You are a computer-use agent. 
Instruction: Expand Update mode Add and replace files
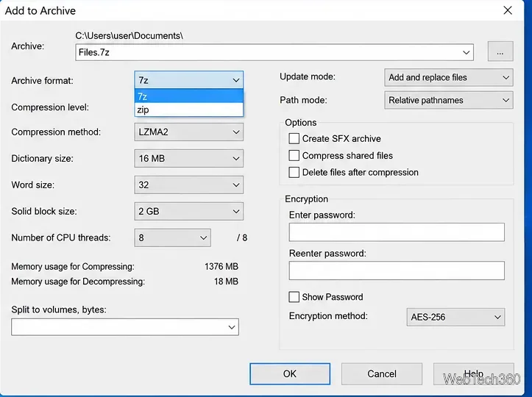449,77
